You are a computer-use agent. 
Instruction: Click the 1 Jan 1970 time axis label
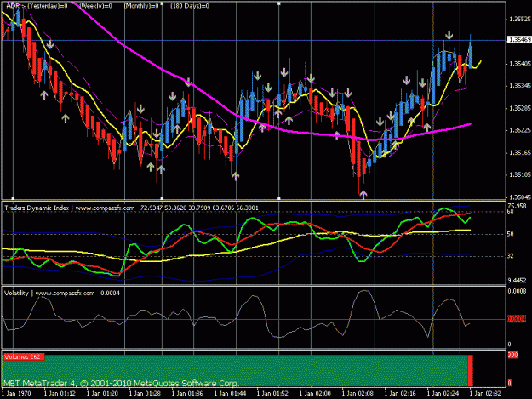[x=16, y=394]
